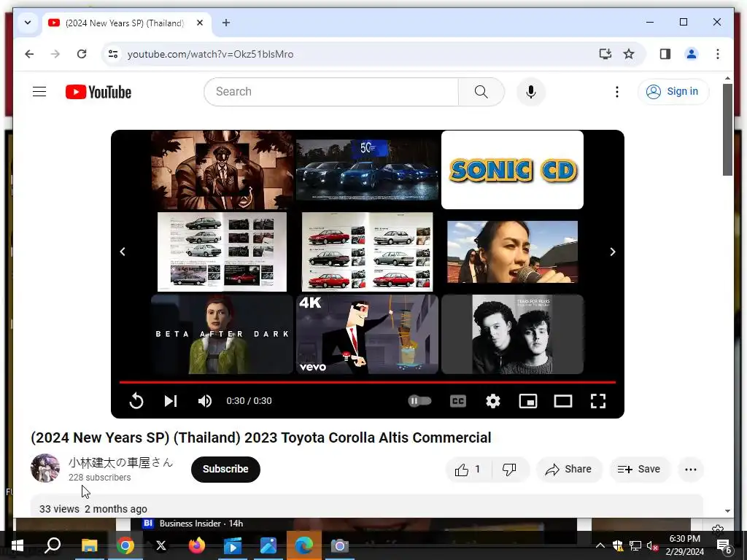
Task: Open a new tab
Action: coord(226,23)
